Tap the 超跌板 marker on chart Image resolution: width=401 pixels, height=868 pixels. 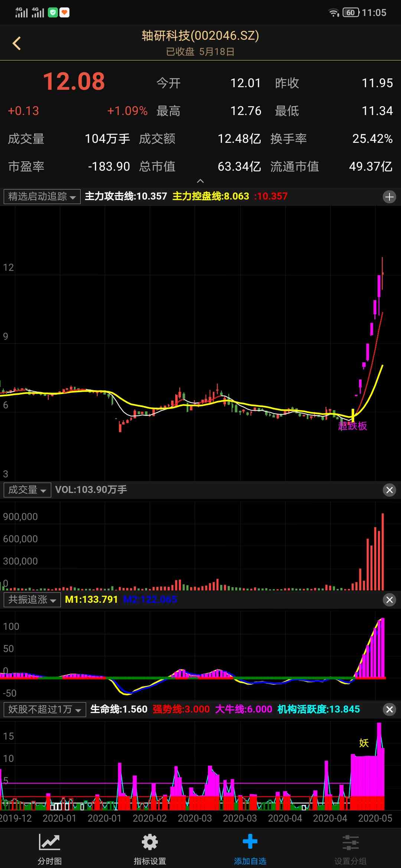352,426
